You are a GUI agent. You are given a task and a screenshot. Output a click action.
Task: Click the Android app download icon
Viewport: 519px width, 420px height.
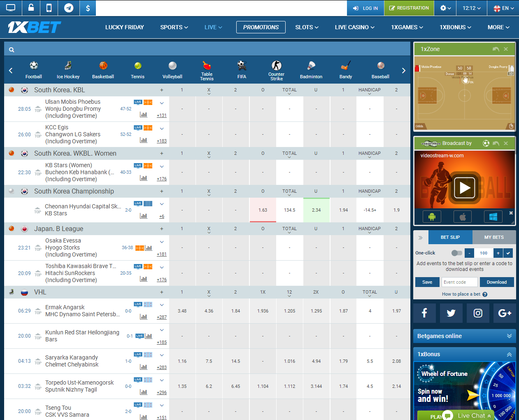[432, 217]
